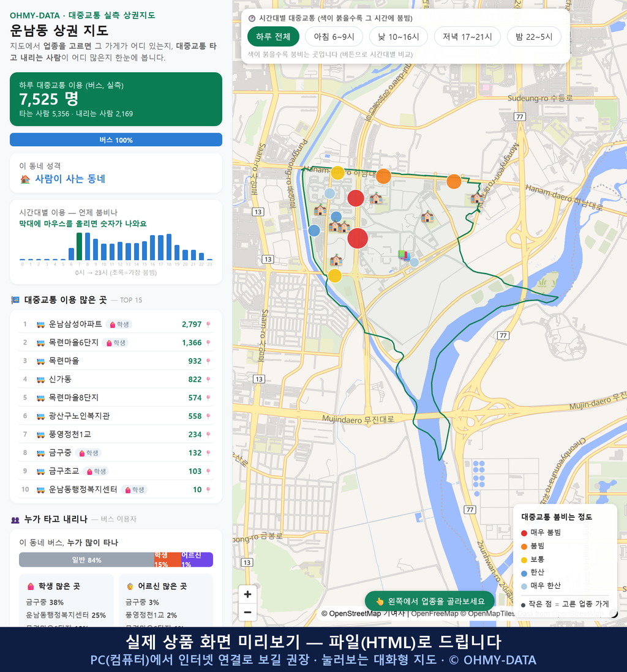Click the pin icon on the 목련마을8단지 row
The width and height of the screenshot is (627, 672).
(x=208, y=398)
